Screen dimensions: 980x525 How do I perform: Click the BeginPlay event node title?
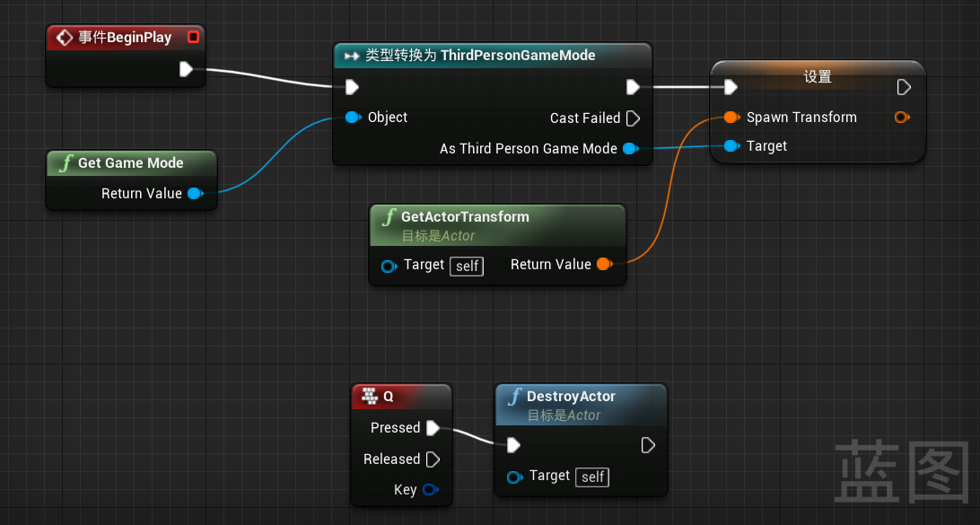[125, 38]
